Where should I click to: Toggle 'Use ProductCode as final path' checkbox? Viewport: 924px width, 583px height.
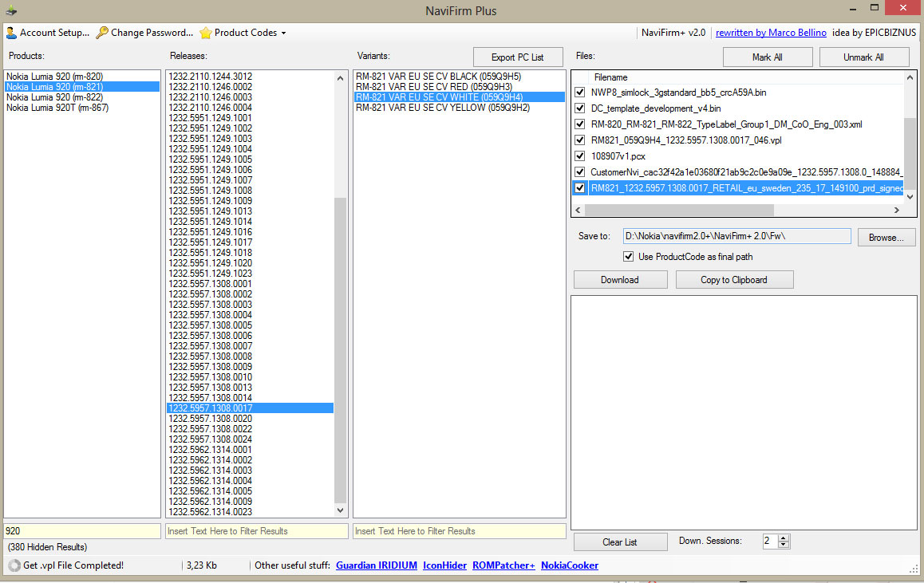pyautogui.click(x=629, y=257)
